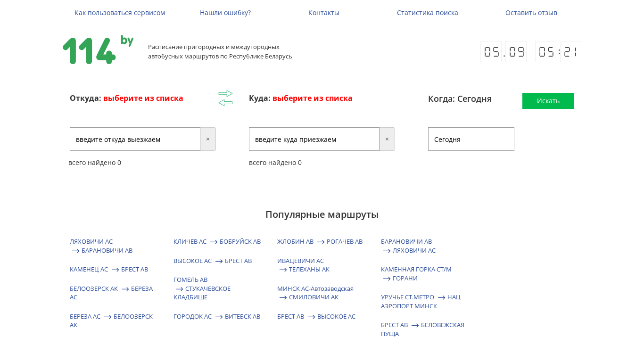Click the time digits on the clock

pyautogui.click(x=558, y=52)
